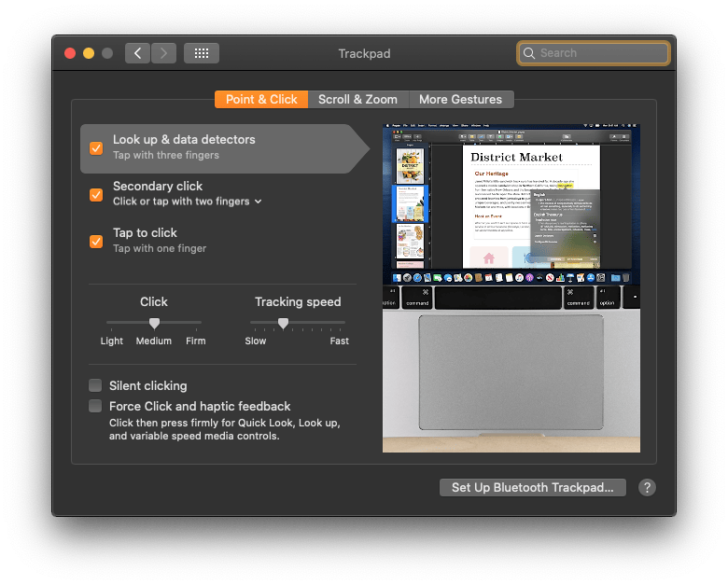Select the Point & Click tab
The image size is (728, 585).
261,99
